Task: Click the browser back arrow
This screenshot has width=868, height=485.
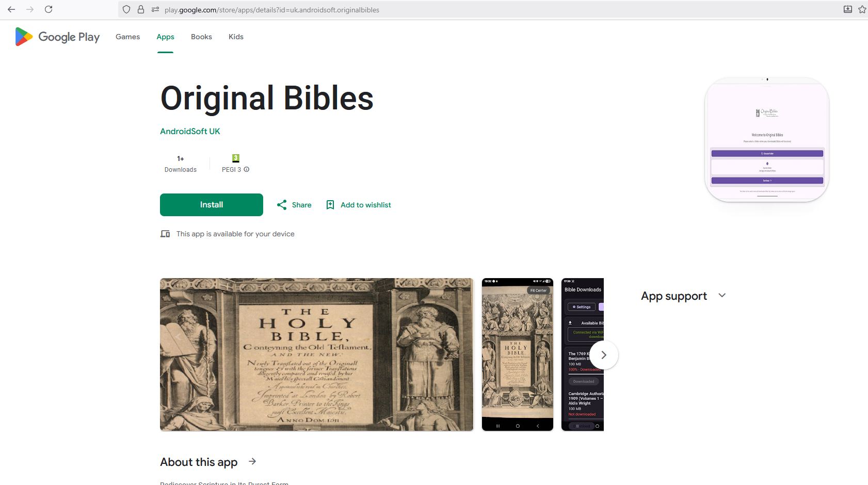Action: pos(11,9)
